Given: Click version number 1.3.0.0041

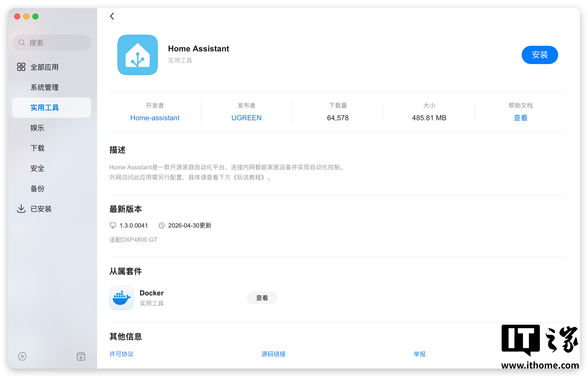Looking at the screenshot, I should [134, 225].
